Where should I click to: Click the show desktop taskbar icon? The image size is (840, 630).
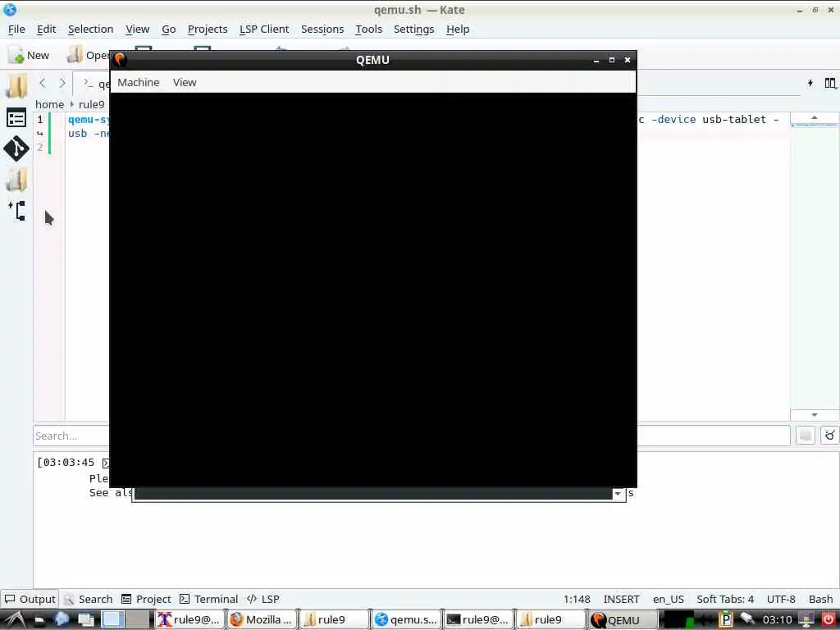(85, 620)
